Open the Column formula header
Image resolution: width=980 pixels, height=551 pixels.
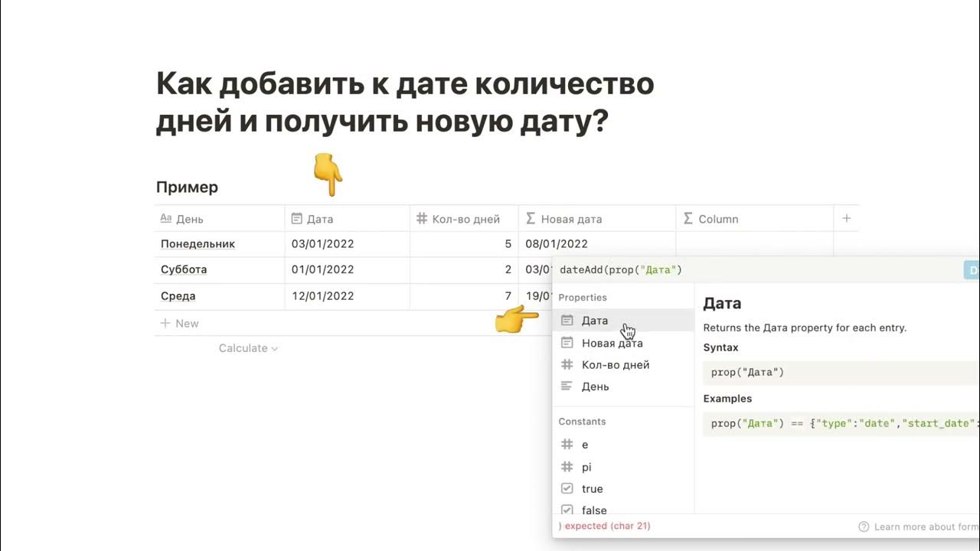[754, 219]
